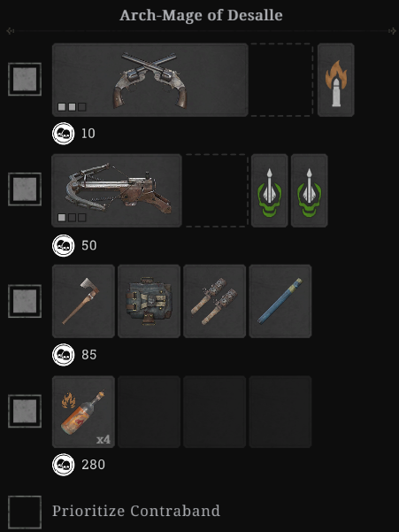Click the empty slot next to the revolvers

pos(281,80)
